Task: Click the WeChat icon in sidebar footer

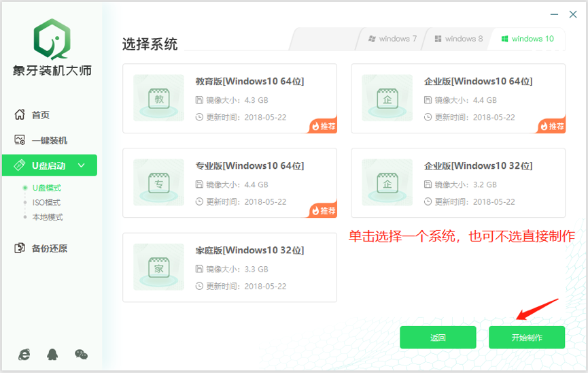Action: pos(81,354)
